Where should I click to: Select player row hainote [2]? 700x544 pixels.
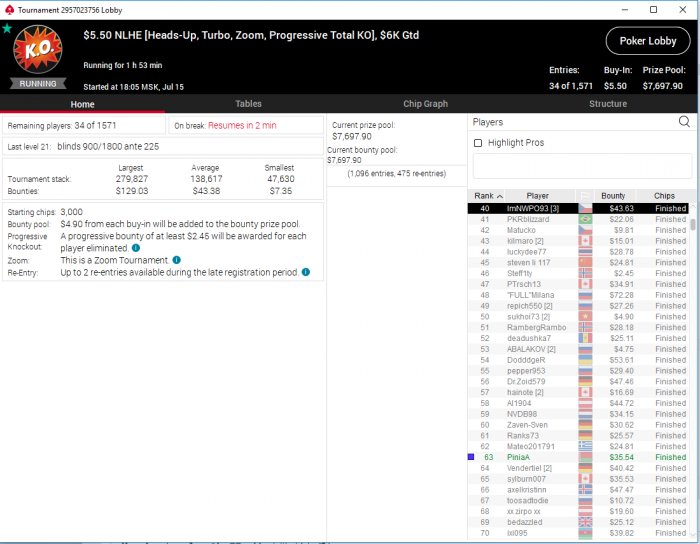coord(578,392)
